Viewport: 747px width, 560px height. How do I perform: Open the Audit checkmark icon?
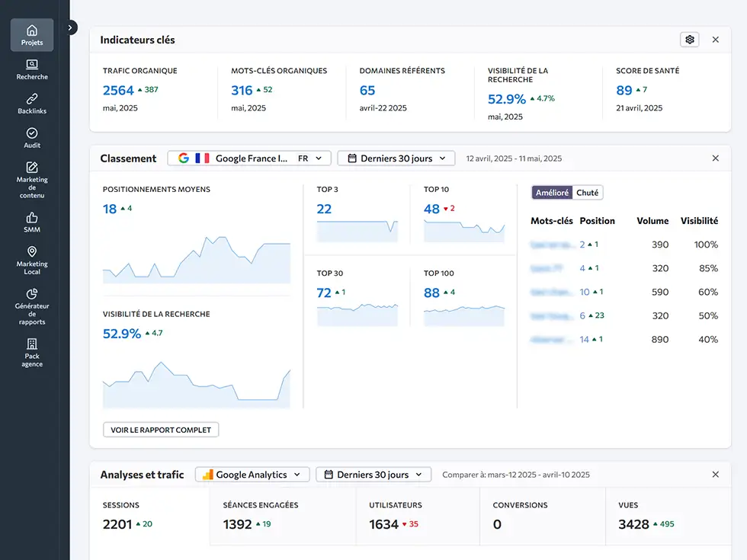(x=32, y=138)
